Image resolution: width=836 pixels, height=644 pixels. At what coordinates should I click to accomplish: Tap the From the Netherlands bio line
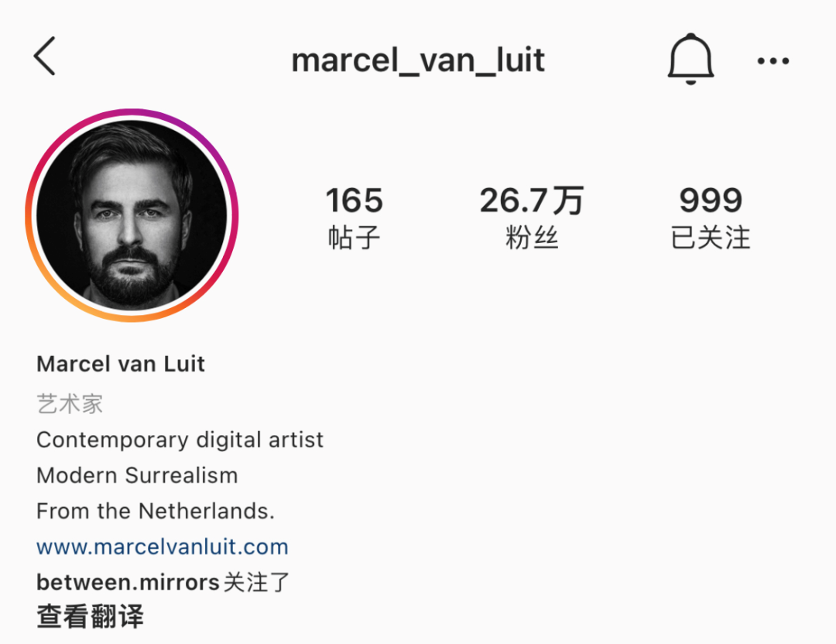155,511
